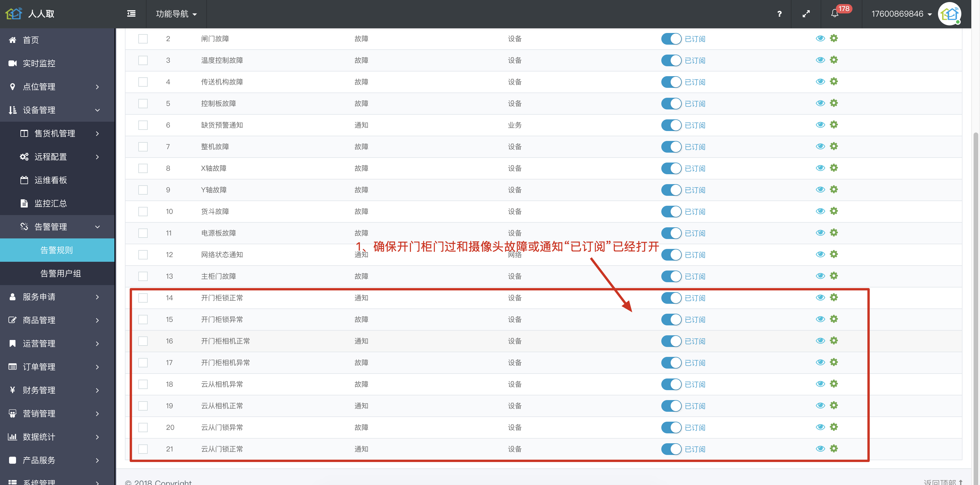
Task: Open 营销管理 in the sidebar
Action: (x=57, y=414)
